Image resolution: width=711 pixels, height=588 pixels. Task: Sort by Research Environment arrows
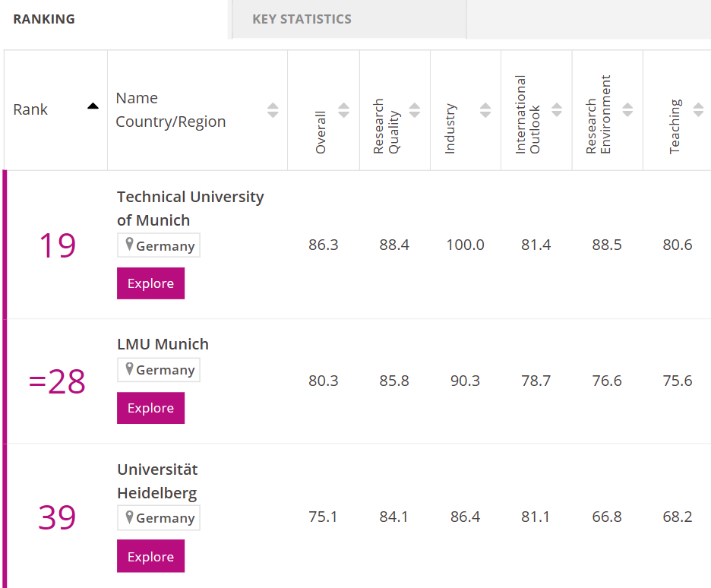tap(627, 110)
